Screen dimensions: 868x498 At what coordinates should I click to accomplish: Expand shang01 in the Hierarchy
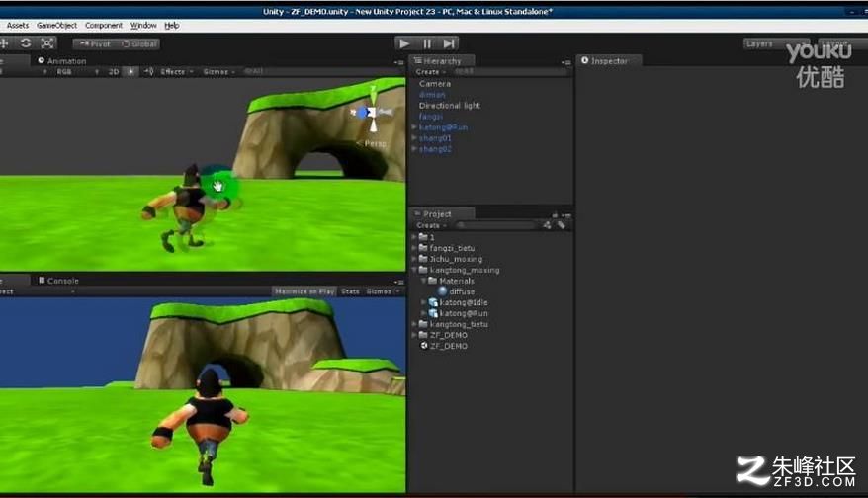pyautogui.click(x=413, y=138)
